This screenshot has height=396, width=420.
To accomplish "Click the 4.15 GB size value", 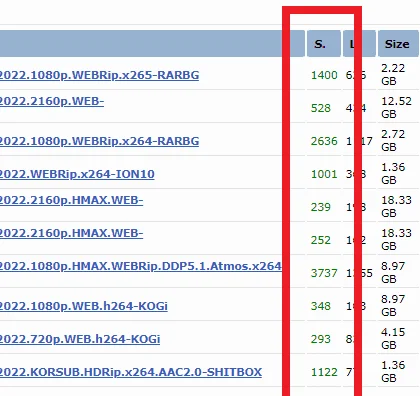I will tap(393, 339).
